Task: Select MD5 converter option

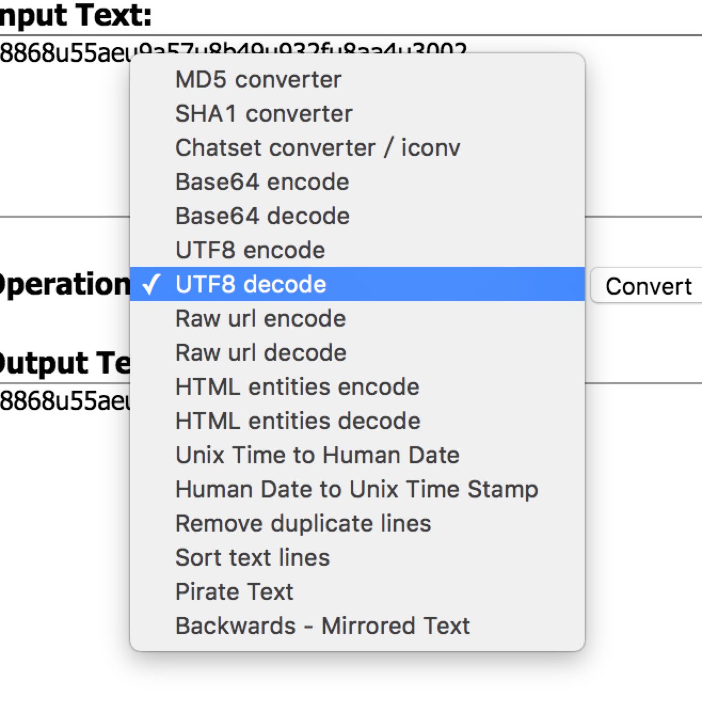Action: pyautogui.click(x=259, y=80)
